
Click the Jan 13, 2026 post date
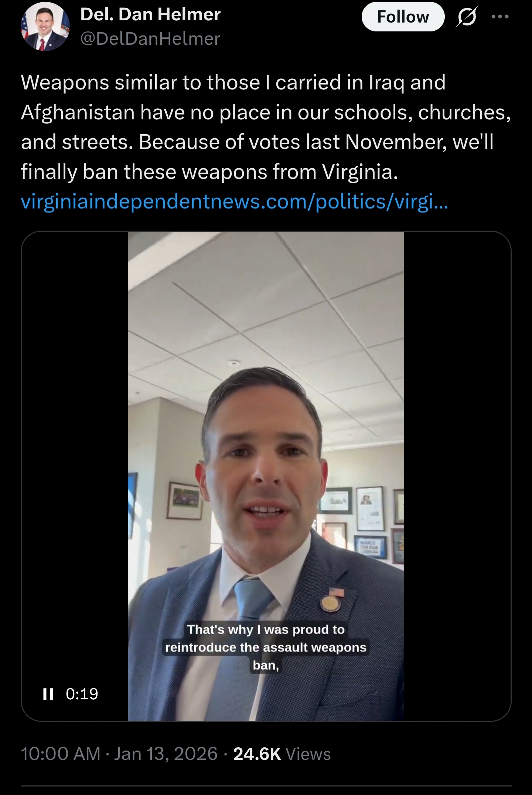[166, 754]
